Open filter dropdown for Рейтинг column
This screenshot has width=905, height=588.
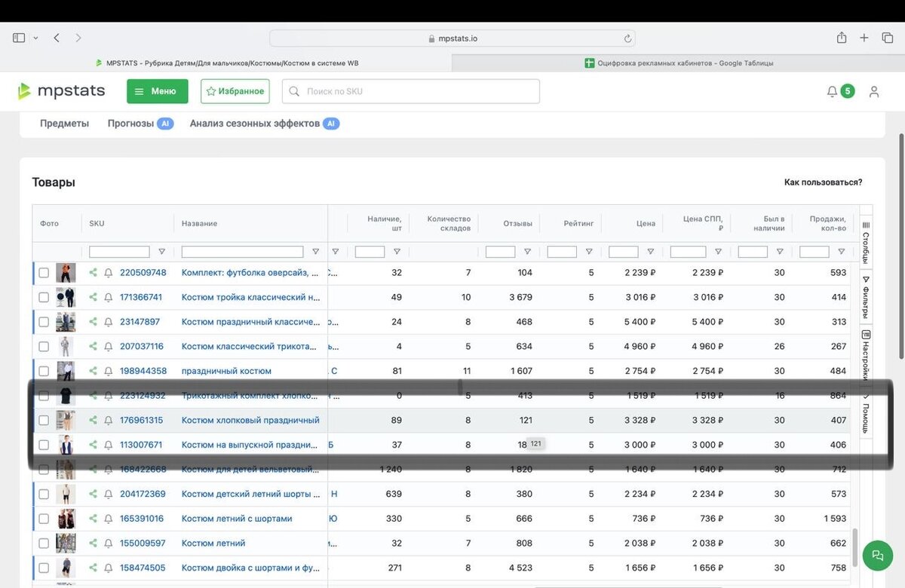pyautogui.click(x=589, y=252)
